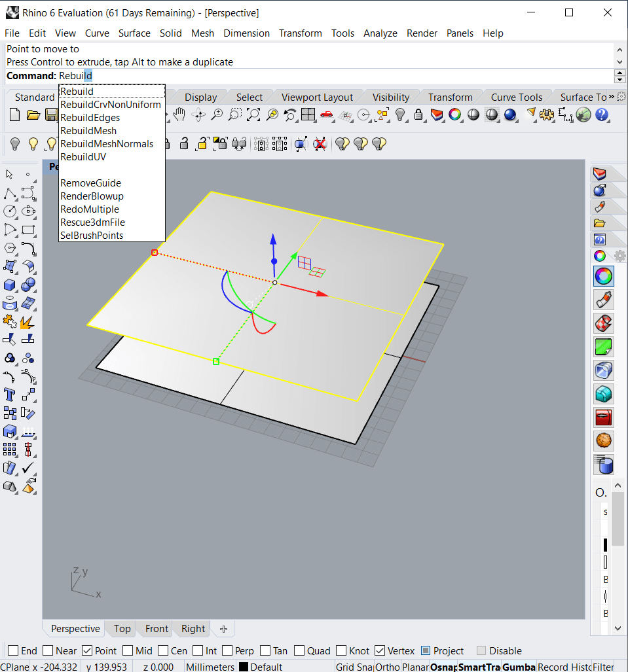
Task: Click the Rectangular array tool
Action: pyautogui.click(x=10, y=450)
